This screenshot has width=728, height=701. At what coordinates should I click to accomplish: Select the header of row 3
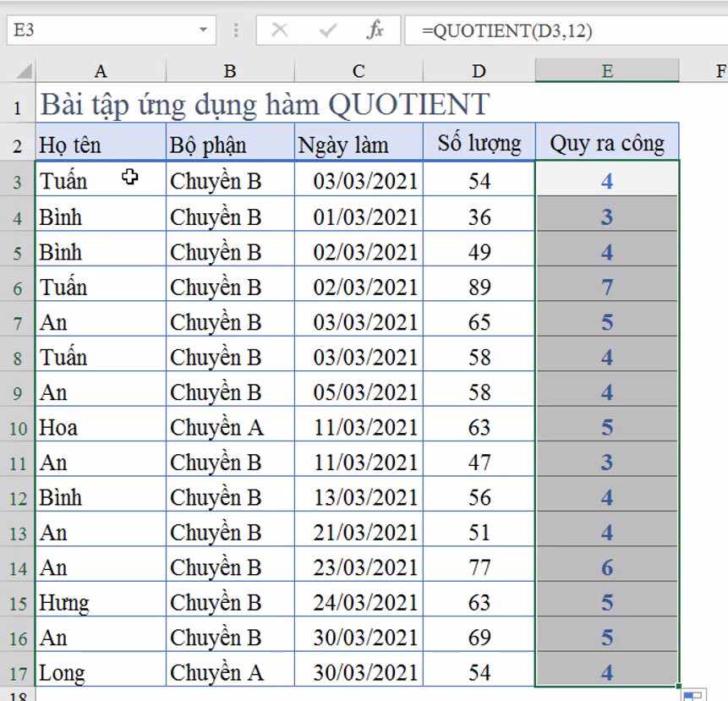point(17,179)
